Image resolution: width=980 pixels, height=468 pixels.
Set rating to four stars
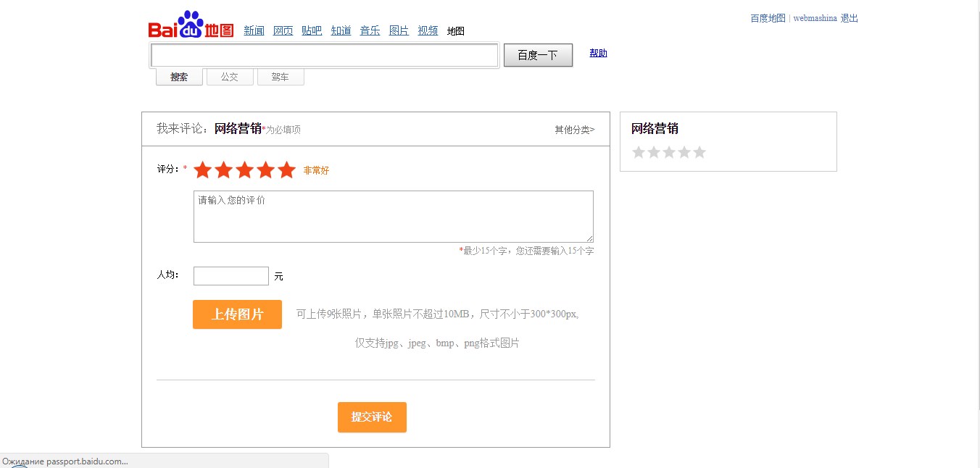[x=265, y=170]
